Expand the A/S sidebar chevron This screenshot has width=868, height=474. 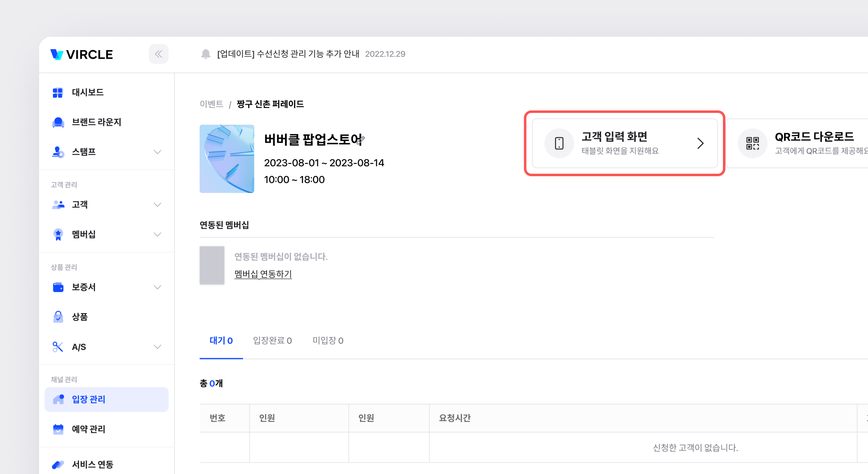coord(157,347)
